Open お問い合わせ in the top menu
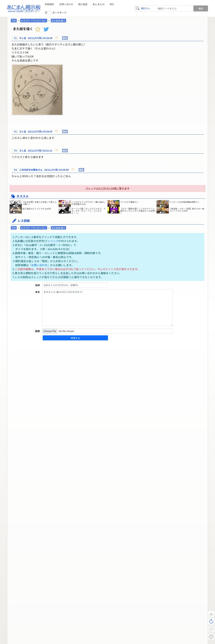 coord(66,4)
